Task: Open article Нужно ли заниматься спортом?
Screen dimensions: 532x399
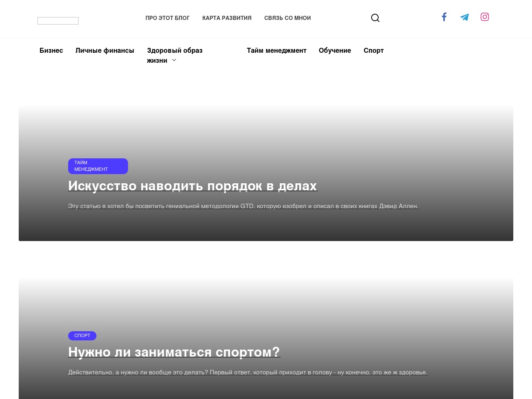Action: pyautogui.click(x=174, y=352)
